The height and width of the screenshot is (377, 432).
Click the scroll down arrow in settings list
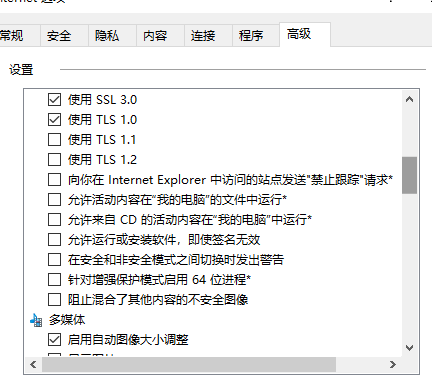click(409, 348)
